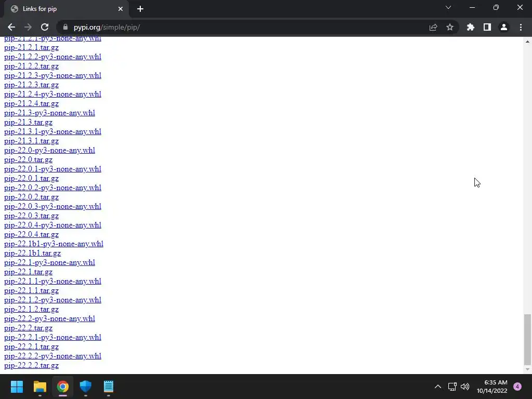Download pip-21.2.1.tar.gz
This screenshot has width=532, height=399.
coord(31,47)
